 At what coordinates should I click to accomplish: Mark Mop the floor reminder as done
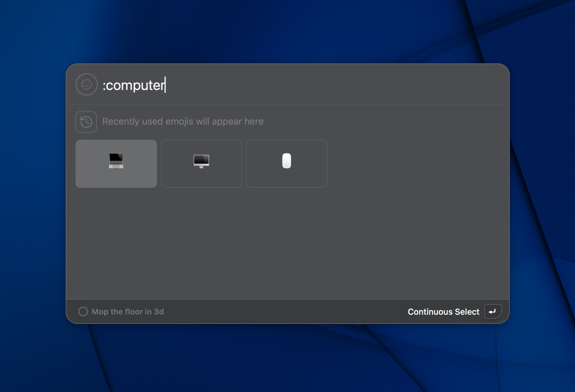click(x=83, y=312)
